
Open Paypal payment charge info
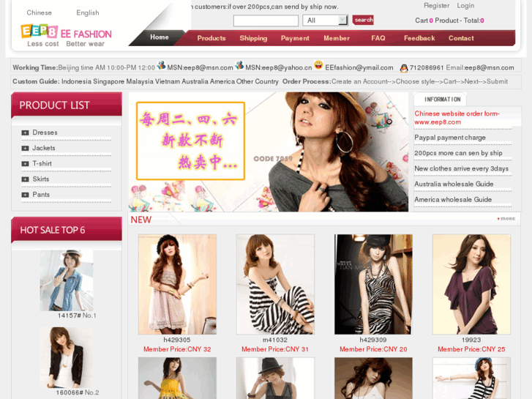point(450,138)
